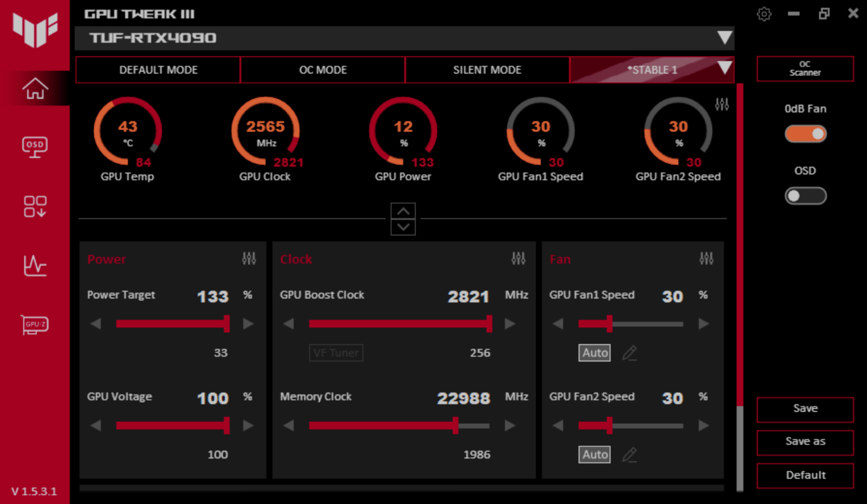Viewport: 867px width, 504px height.
Task: Click the GPU Fan1 Speed slider handle
Action: pyautogui.click(x=610, y=324)
